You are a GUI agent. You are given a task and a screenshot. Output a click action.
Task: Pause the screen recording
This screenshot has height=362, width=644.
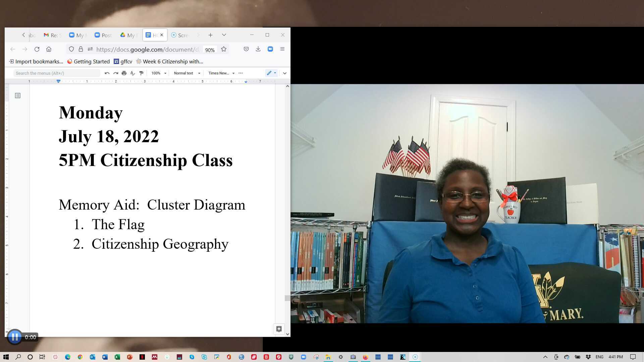point(15,337)
